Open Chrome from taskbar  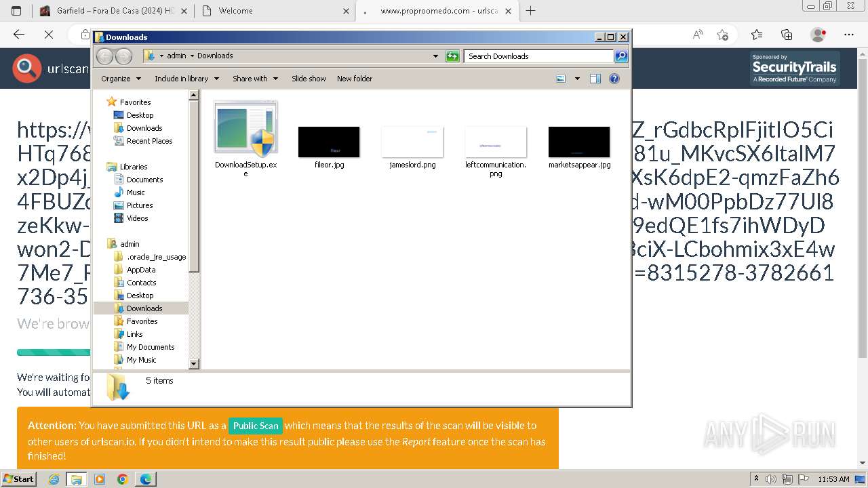point(123,479)
